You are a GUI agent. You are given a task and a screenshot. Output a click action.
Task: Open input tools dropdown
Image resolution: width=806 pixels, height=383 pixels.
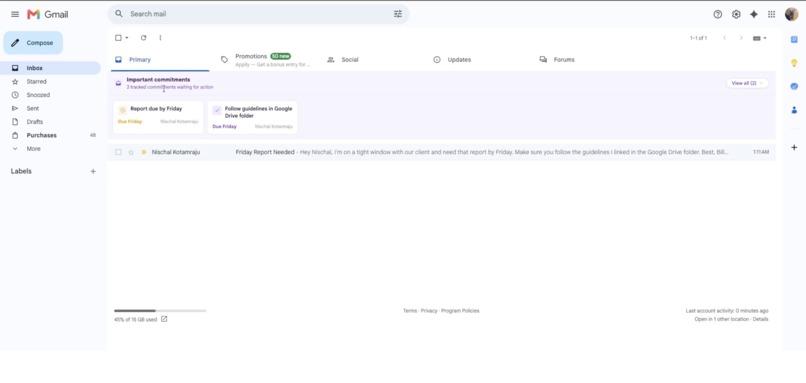point(760,38)
